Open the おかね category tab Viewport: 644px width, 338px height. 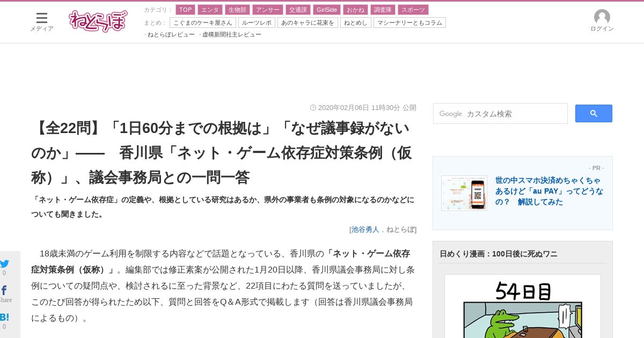coord(355,10)
